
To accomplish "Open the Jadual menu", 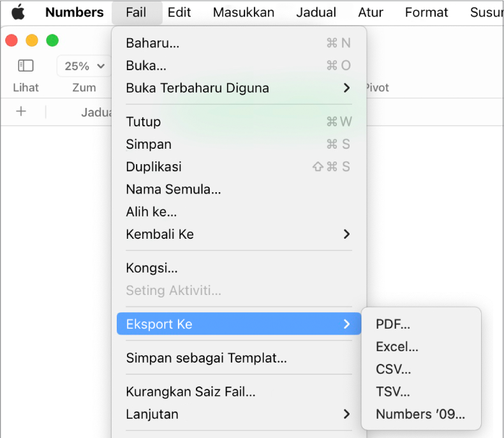I will (x=316, y=13).
